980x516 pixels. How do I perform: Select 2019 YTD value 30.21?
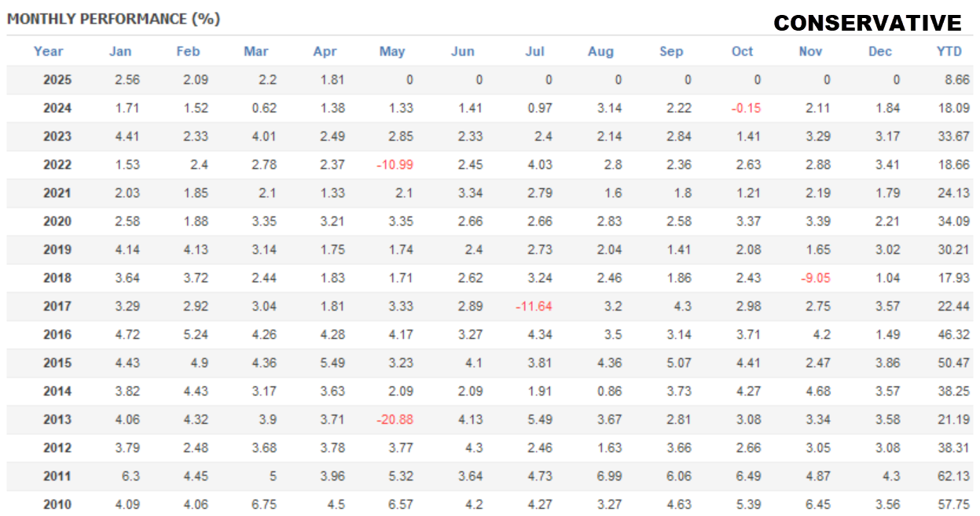click(x=955, y=249)
